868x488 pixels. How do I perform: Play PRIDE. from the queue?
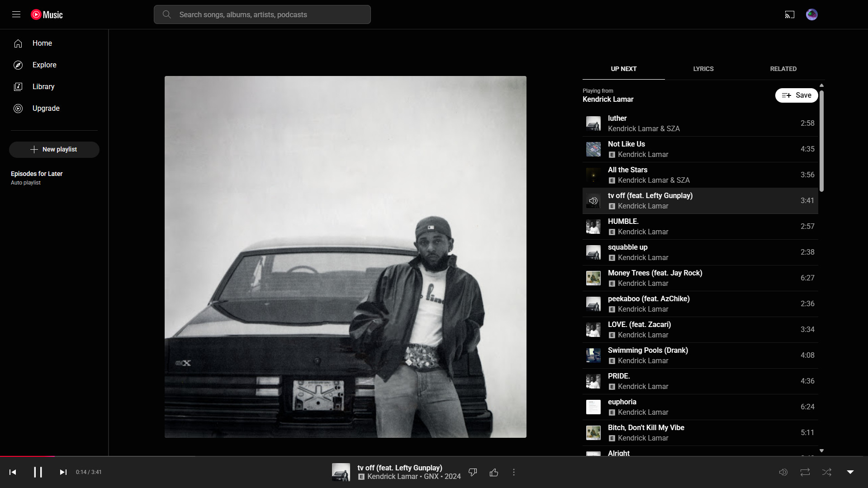point(700,381)
